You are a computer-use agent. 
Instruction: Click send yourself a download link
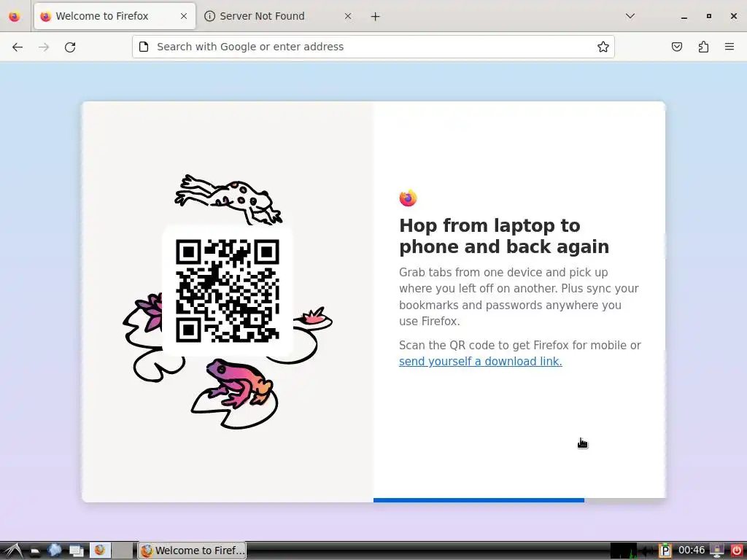pos(480,362)
